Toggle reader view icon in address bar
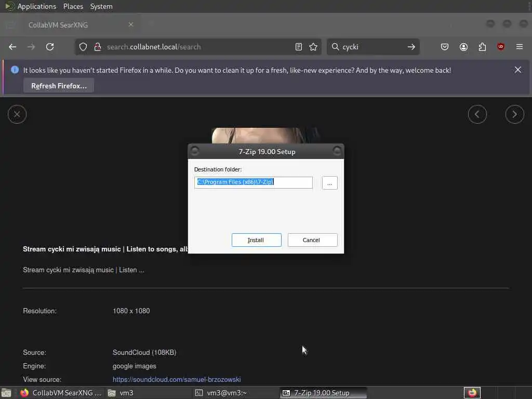This screenshot has height=399, width=532. (299, 47)
